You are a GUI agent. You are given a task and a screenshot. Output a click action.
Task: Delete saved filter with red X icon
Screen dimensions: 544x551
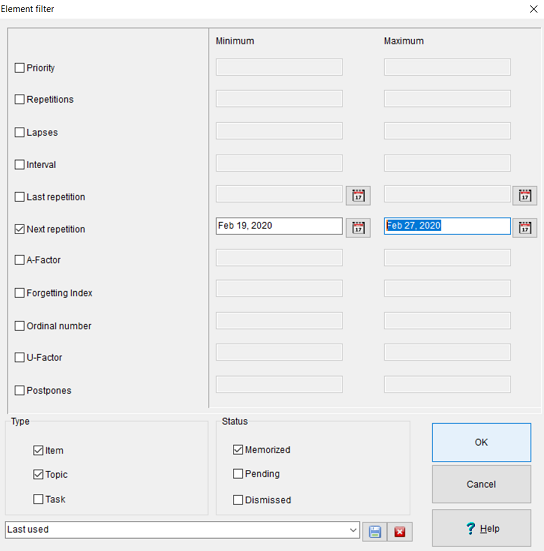400,532
